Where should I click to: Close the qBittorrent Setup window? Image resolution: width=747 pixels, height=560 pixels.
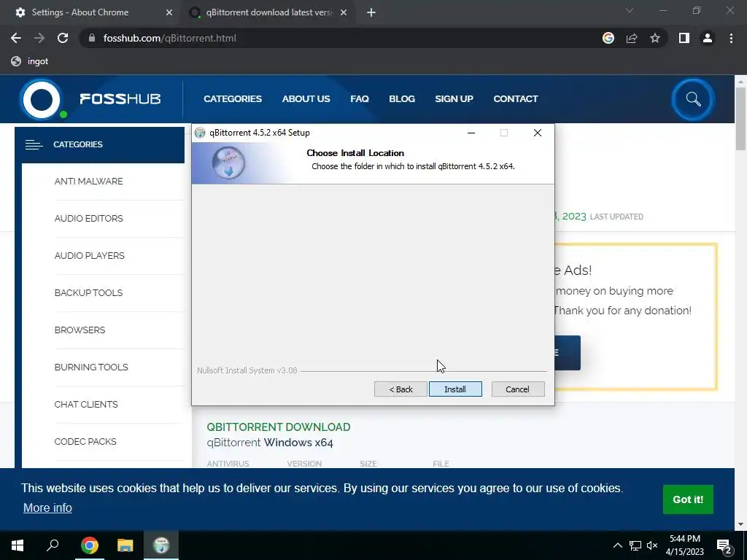[538, 133]
